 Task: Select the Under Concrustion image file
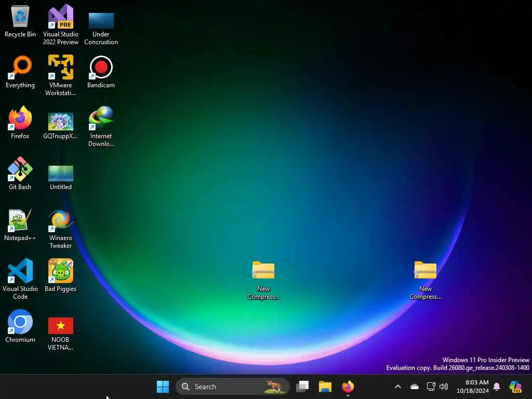click(x=101, y=28)
